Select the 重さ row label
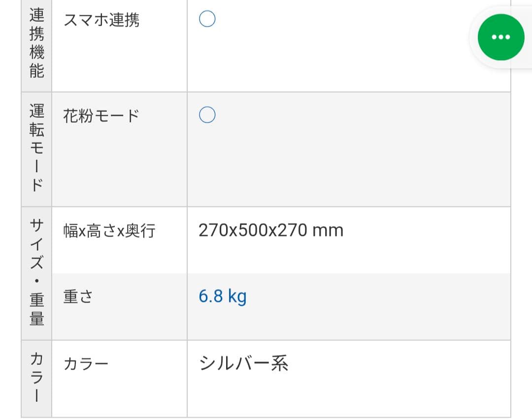532x419 pixels. [x=77, y=296]
